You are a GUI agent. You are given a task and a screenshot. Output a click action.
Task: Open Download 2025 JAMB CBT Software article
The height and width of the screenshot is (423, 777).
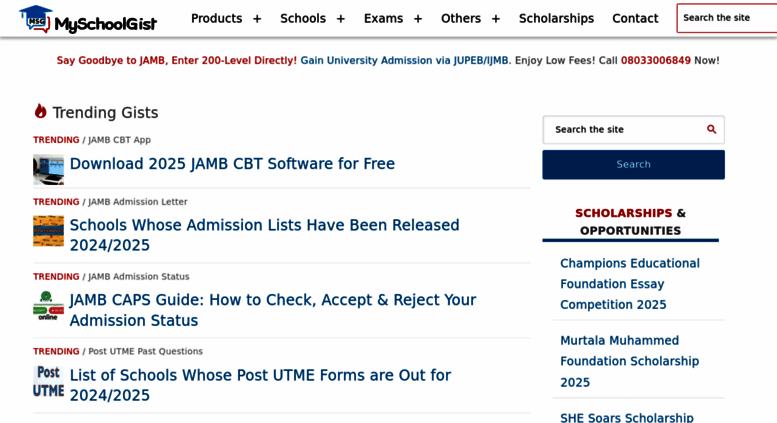pyautogui.click(x=232, y=163)
